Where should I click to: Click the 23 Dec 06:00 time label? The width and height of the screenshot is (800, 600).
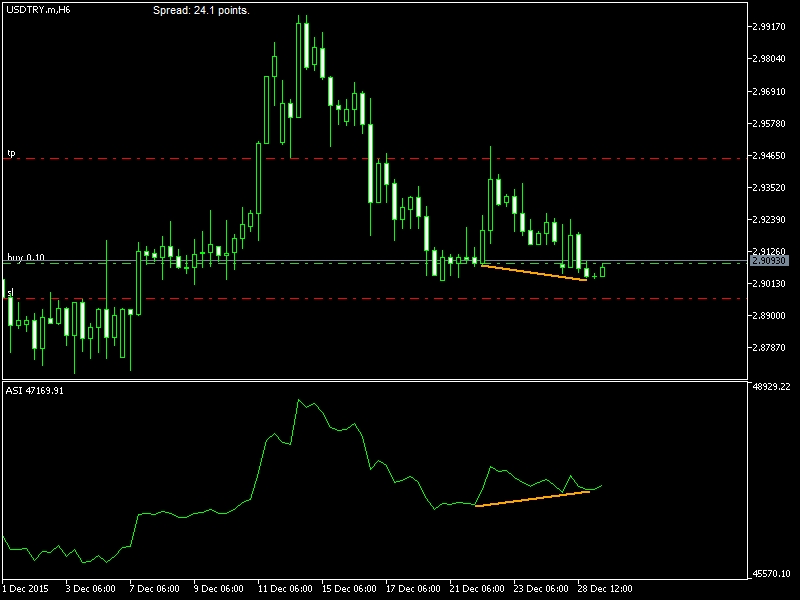541,588
